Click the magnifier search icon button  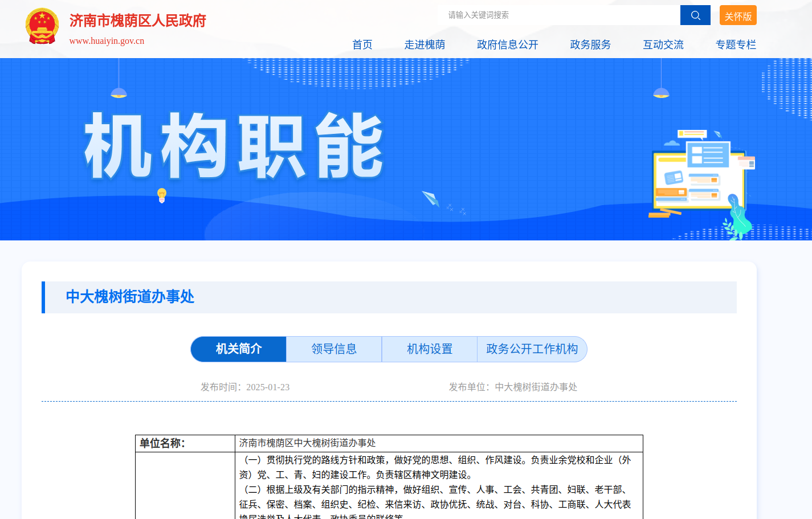pyautogui.click(x=695, y=15)
